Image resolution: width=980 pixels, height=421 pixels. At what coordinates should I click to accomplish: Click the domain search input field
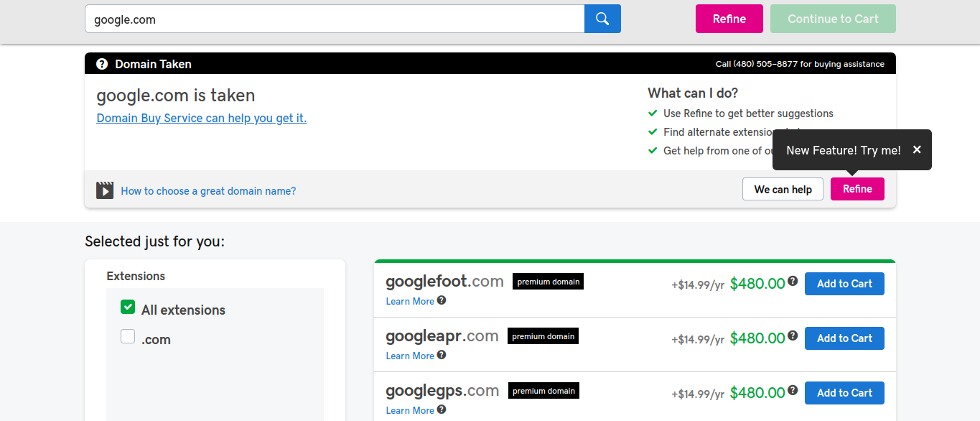pos(335,19)
